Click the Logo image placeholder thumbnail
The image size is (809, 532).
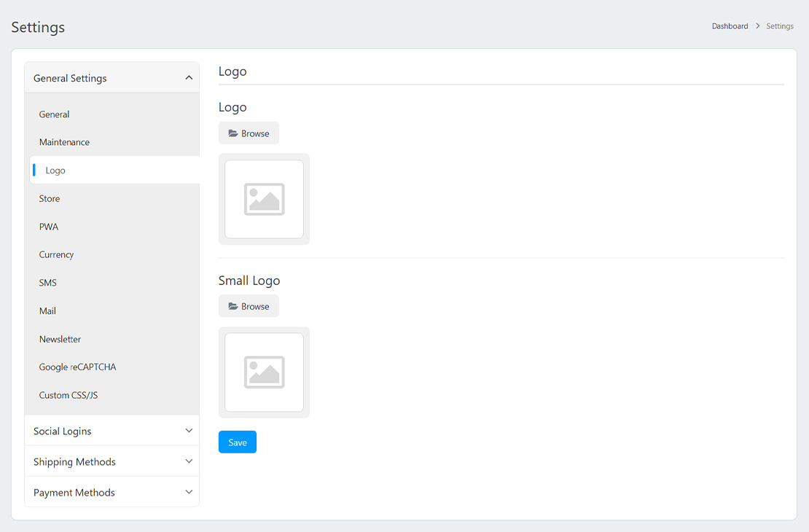(x=264, y=199)
